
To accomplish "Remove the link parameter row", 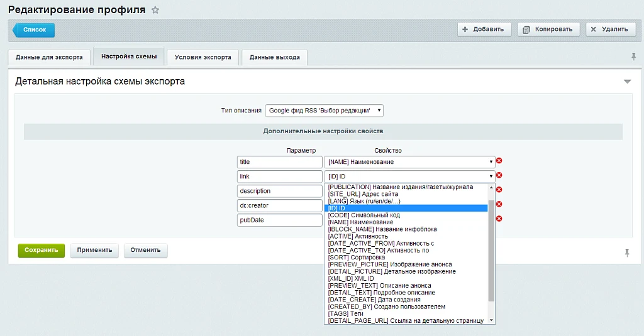I will (499, 175).
